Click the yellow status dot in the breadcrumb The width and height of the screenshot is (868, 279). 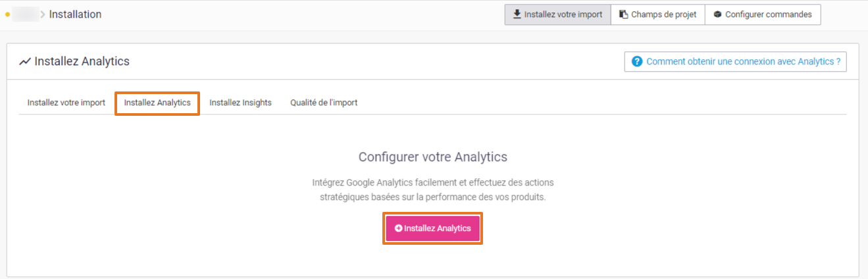click(x=7, y=14)
